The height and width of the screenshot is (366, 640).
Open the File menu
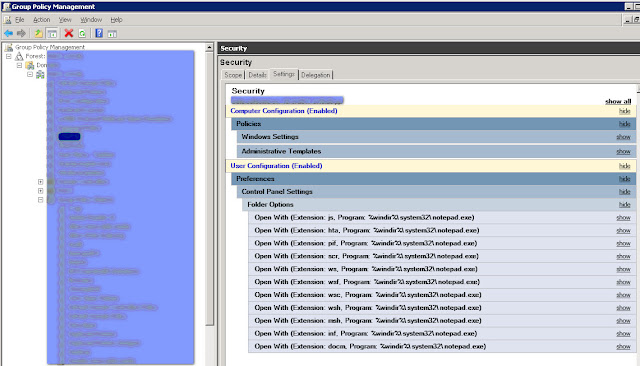point(20,20)
